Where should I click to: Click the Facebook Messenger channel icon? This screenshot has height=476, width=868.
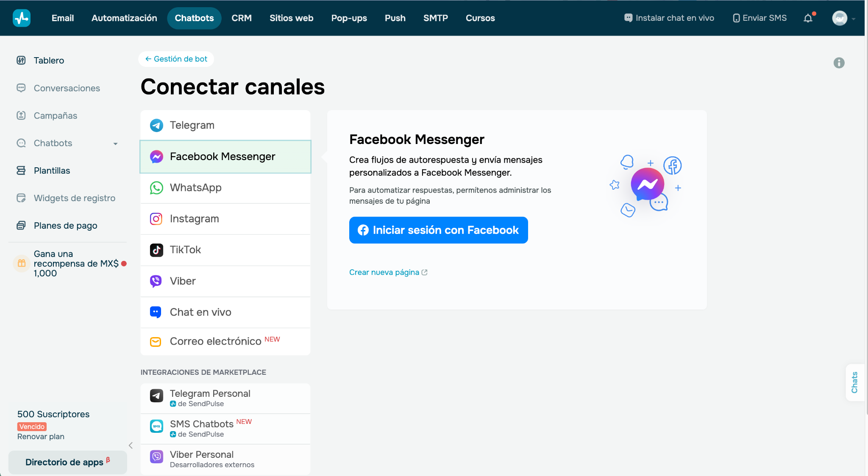click(156, 157)
